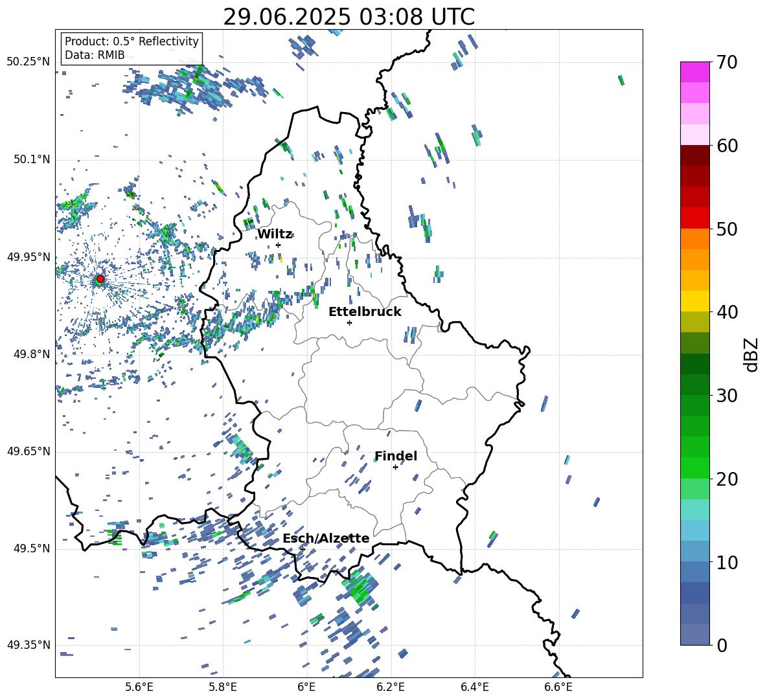Click the 6.6°E longitude label
This screenshot has height=700, width=767.
[558, 687]
